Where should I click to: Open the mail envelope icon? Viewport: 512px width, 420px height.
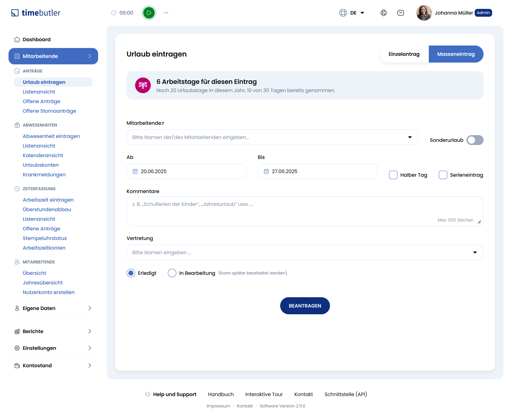[401, 13]
